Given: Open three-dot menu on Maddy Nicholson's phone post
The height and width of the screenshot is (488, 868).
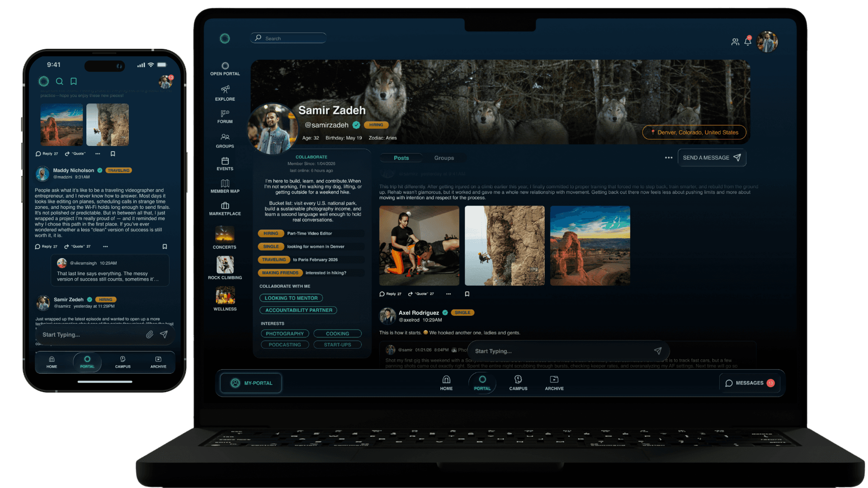Looking at the screenshot, I should [x=105, y=246].
